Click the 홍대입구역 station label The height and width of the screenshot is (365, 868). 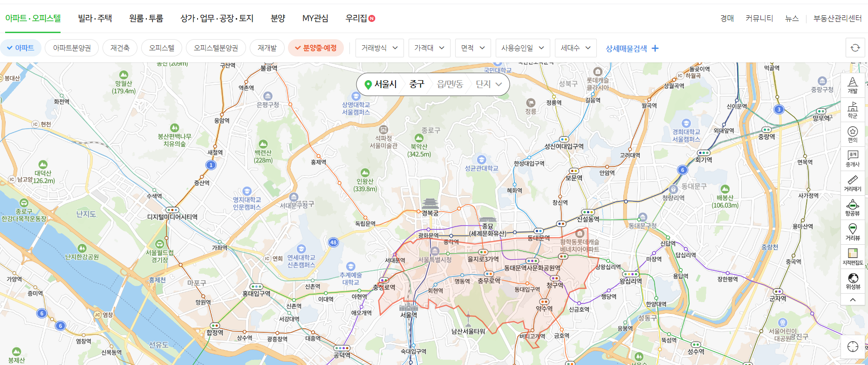click(256, 293)
